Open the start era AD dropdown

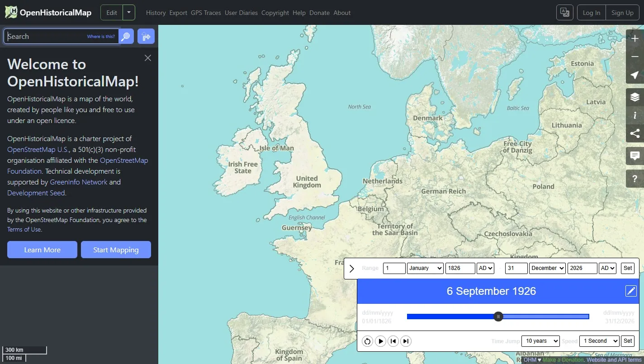(485, 268)
